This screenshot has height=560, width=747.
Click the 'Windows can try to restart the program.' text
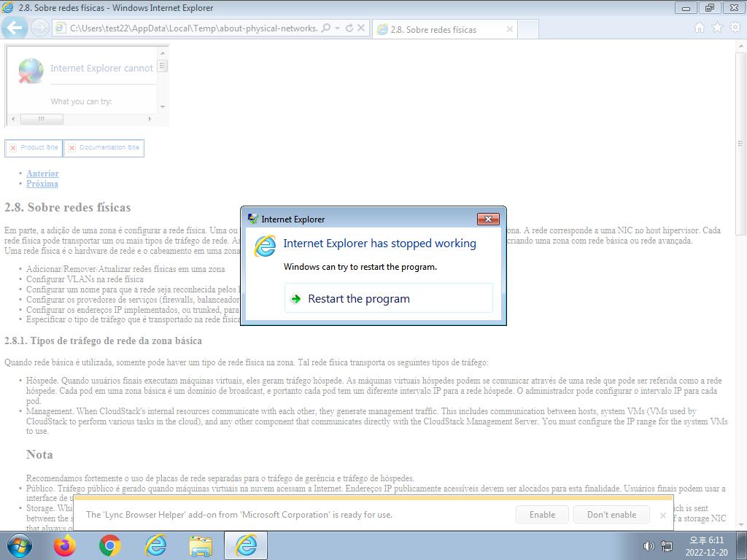[x=360, y=267]
